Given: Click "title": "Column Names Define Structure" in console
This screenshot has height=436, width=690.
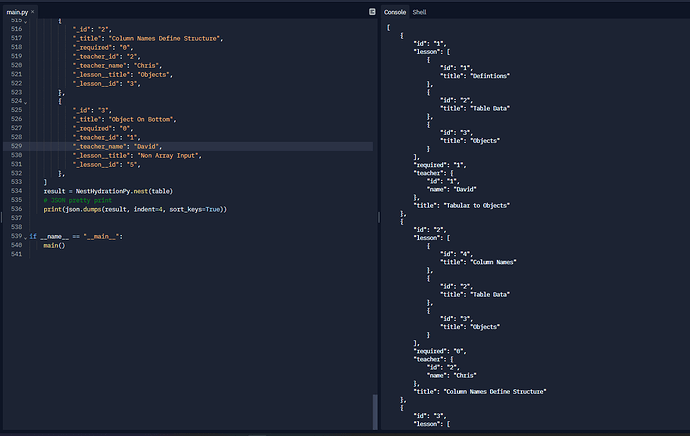Looking at the screenshot, I should point(480,392).
